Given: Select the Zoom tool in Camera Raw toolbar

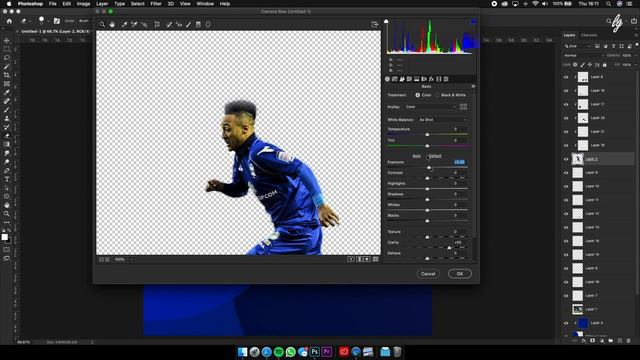Looking at the screenshot, I should pyautogui.click(x=102, y=24).
